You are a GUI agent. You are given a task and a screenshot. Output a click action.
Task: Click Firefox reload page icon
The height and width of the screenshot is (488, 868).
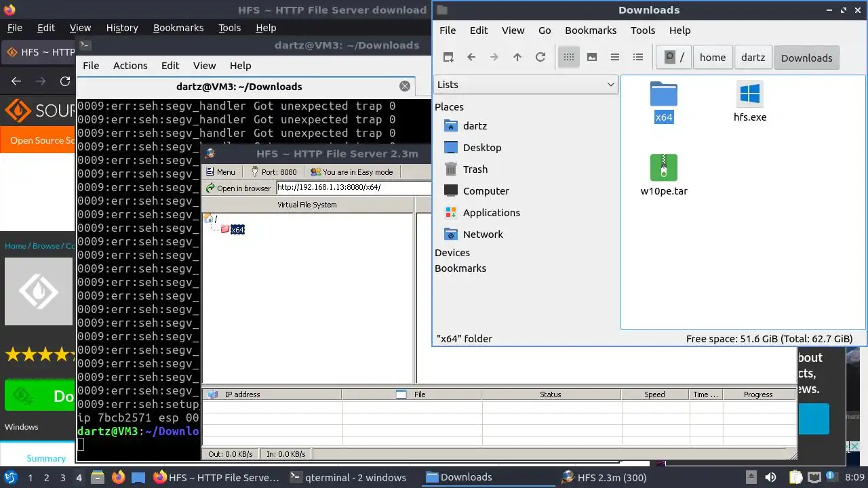pos(65,81)
